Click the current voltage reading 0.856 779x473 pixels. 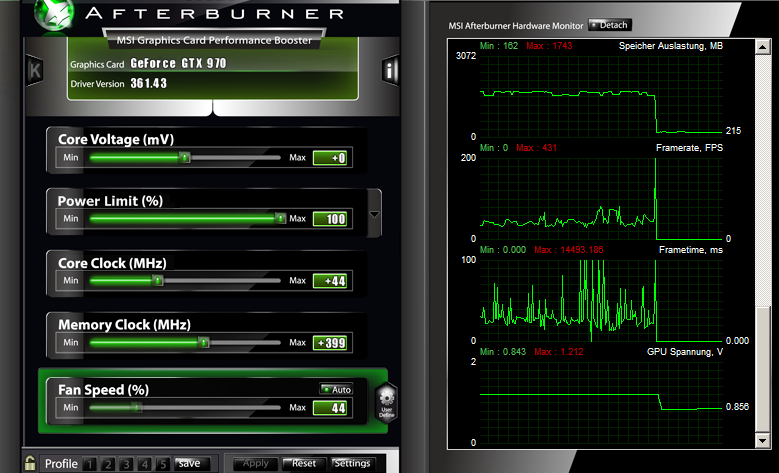(737, 406)
